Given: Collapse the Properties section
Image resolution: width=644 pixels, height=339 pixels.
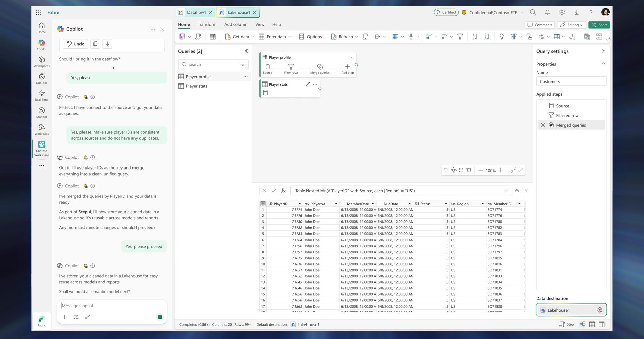Looking at the screenshot, I should pos(603,64).
